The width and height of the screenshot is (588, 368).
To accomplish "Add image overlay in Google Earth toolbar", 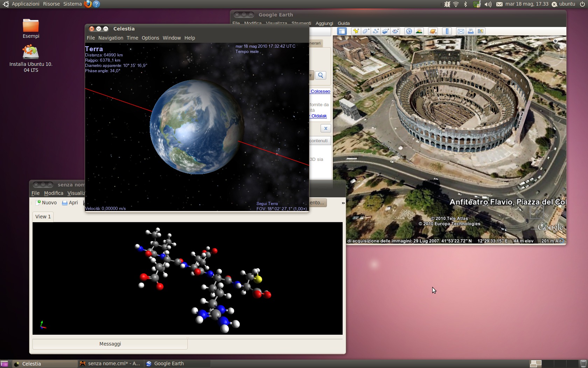I will (x=385, y=31).
